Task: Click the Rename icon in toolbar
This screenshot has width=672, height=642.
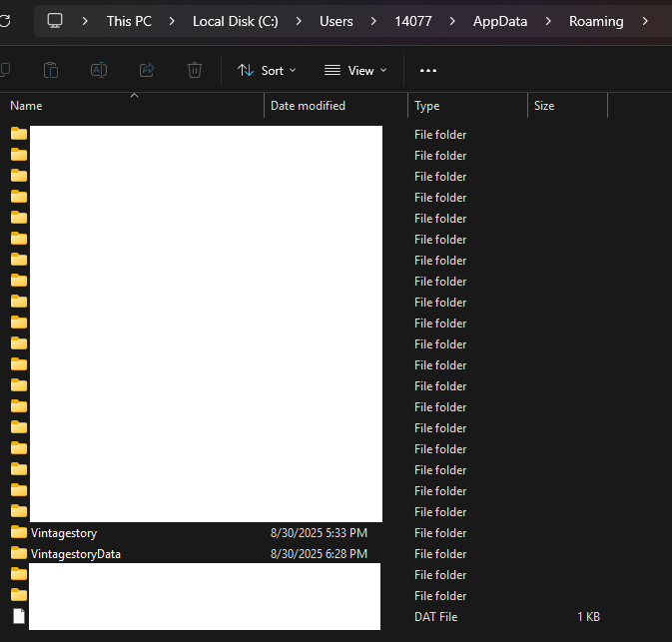Action: point(99,70)
